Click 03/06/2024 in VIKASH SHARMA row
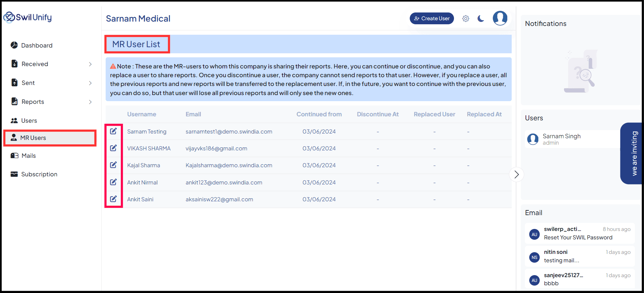 click(x=319, y=148)
